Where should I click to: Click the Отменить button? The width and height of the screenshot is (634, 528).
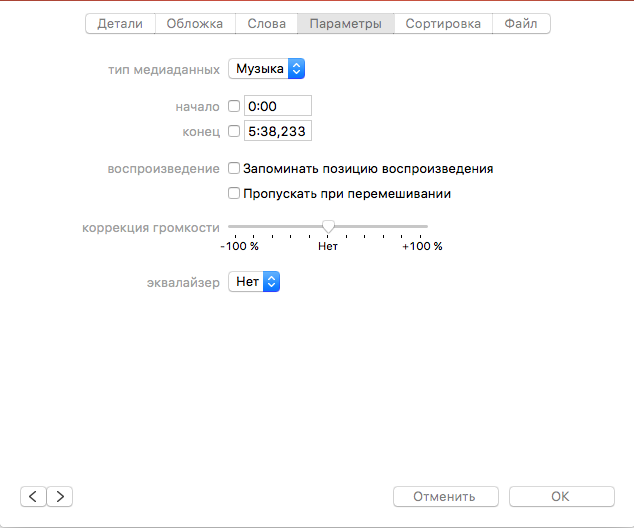tap(446, 496)
